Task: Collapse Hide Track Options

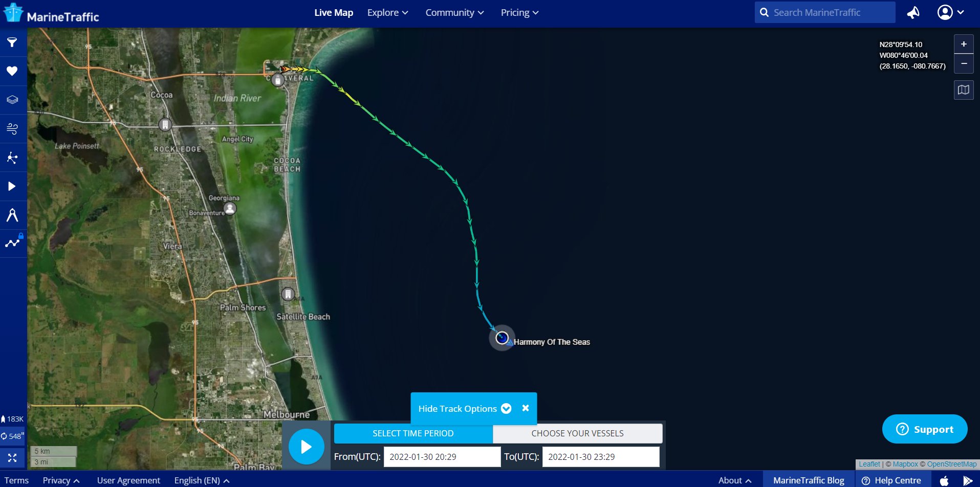Action: [x=465, y=409]
